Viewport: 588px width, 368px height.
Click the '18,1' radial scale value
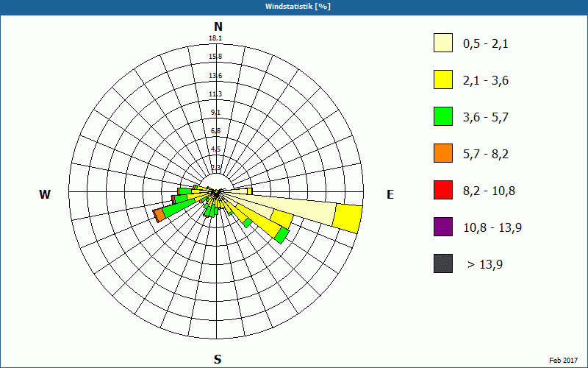click(215, 38)
